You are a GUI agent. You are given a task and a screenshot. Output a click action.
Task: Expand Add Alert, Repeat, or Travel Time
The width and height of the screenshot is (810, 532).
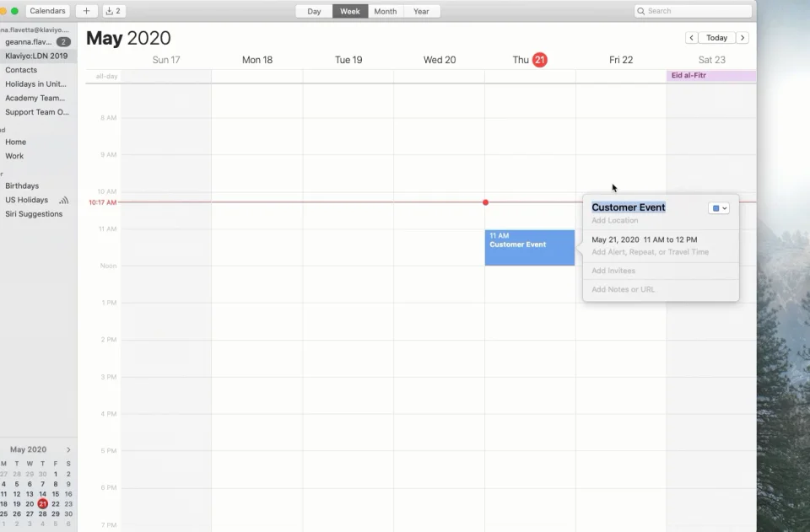coord(650,252)
